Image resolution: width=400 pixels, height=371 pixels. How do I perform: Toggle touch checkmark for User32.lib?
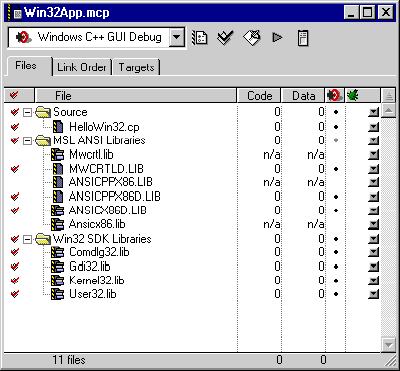(14, 294)
